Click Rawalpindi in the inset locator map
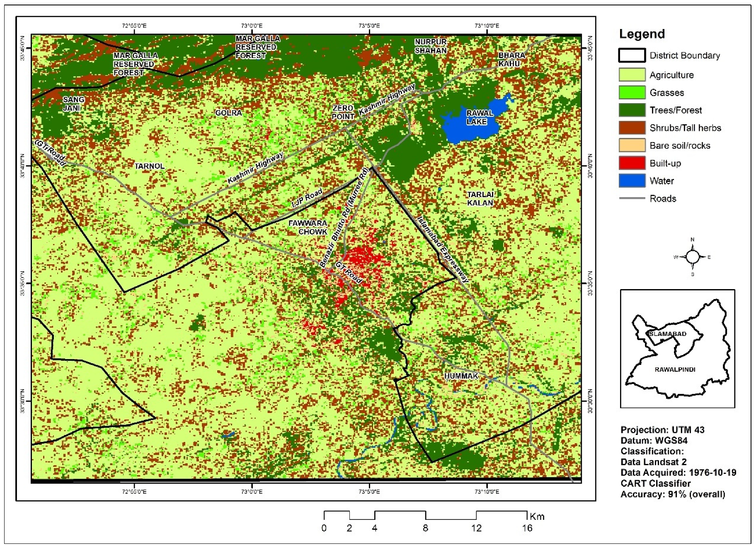756x548 pixels. (675, 369)
